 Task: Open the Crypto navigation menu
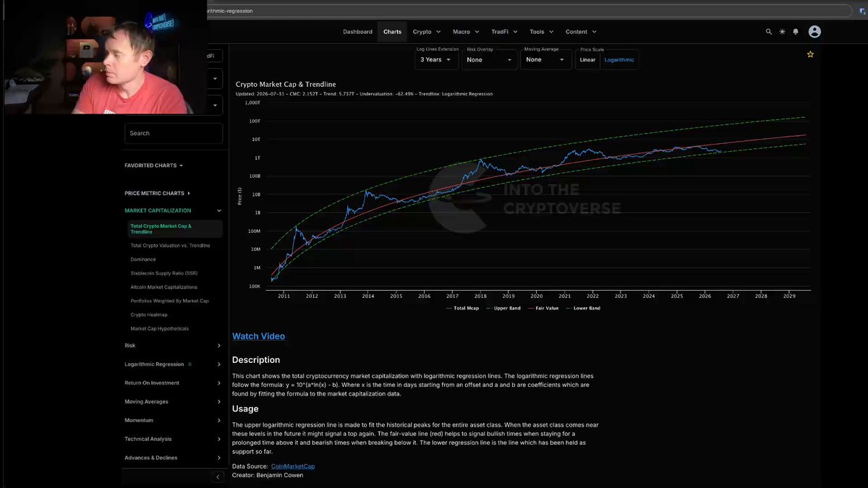pyautogui.click(x=427, y=32)
